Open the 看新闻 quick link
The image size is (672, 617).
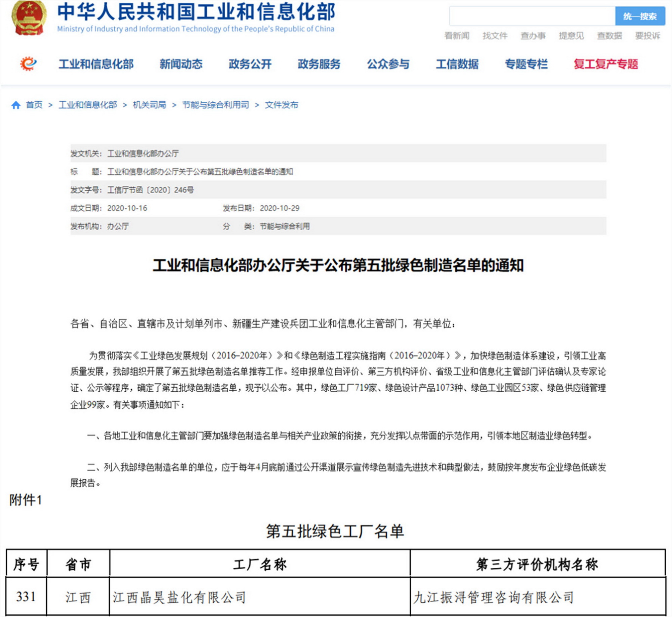[457, 36]
